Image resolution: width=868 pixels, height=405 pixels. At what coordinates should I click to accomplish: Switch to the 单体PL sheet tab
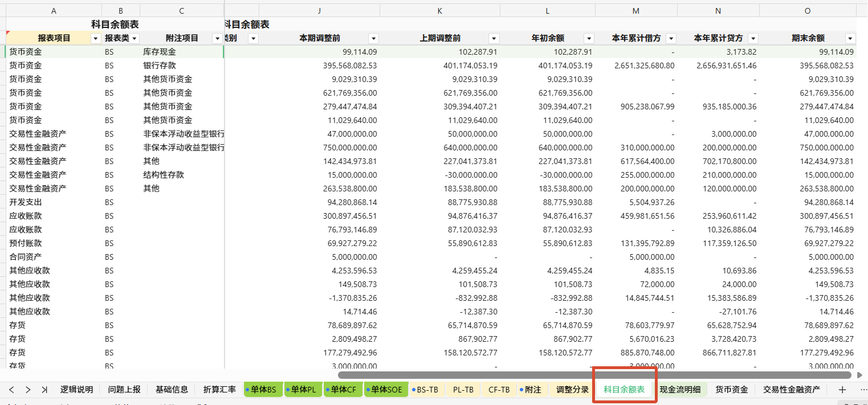(x=303, y=390)
